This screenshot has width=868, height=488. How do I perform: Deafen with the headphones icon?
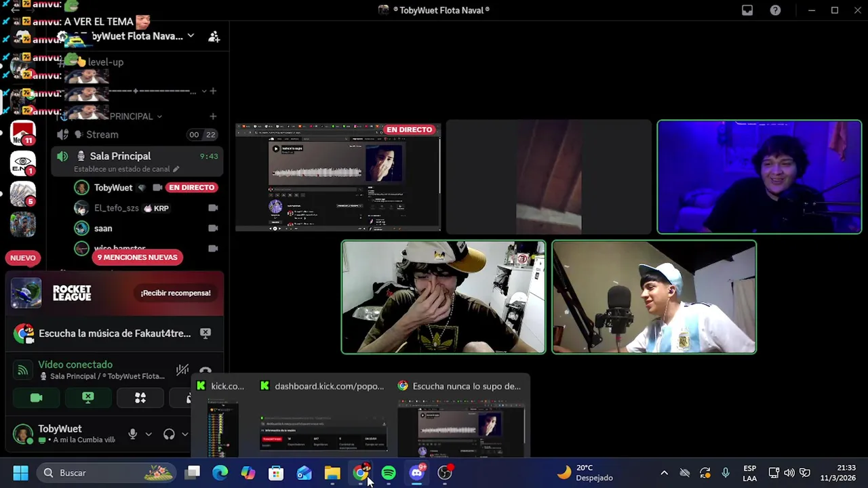point(169,434)
